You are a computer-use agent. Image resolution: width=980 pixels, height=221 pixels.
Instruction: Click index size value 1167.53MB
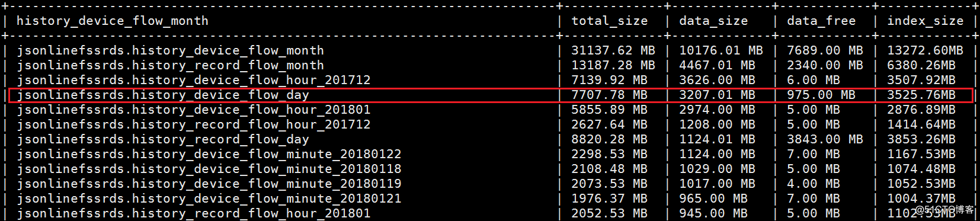coord(921,154)
